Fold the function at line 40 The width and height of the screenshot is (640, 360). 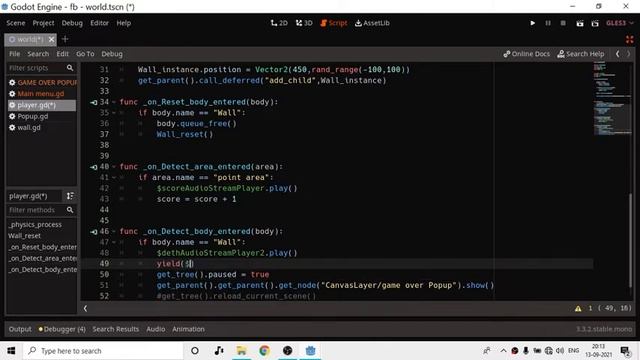[x=114, y=167]
